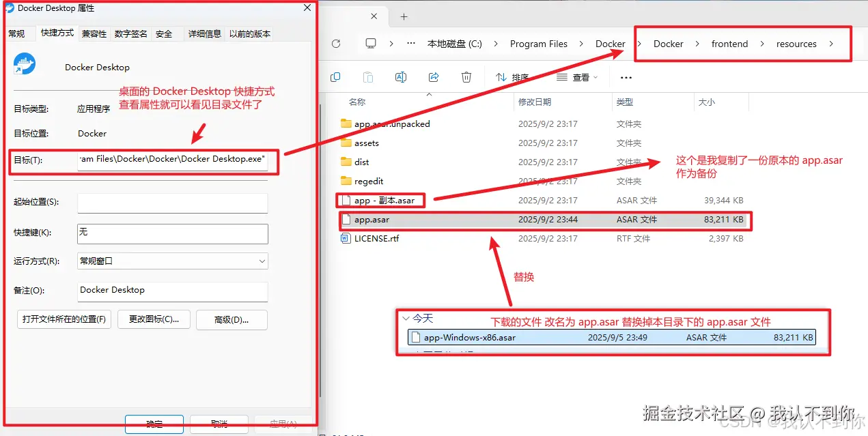Click the 确定 button in the properties dialog

coord(154,424)
